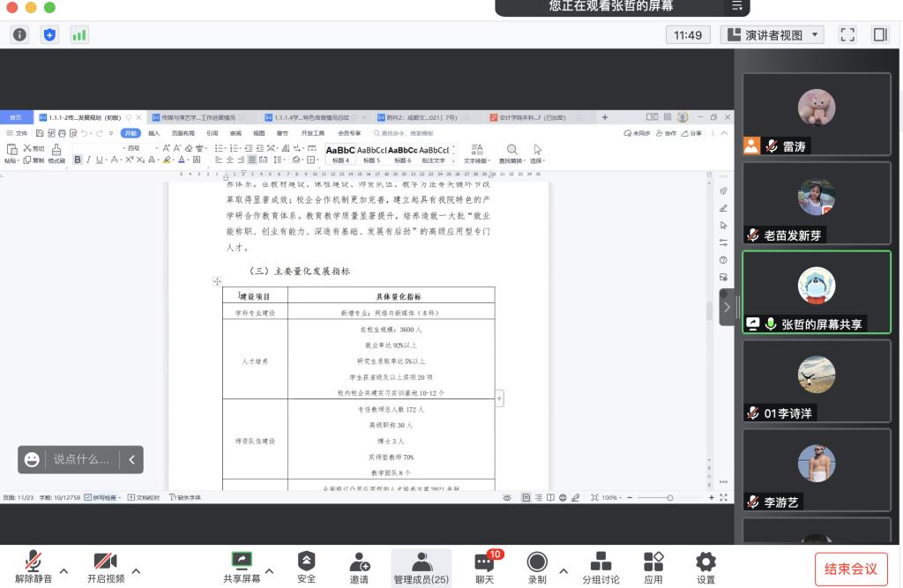Select 张哲's screen share participant thumbnail
The width and height of the screenshot is (903, 588).
817,293
